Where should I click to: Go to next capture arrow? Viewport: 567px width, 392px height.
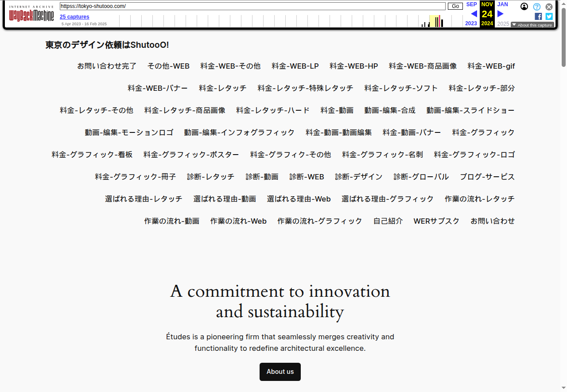point(501,14)
